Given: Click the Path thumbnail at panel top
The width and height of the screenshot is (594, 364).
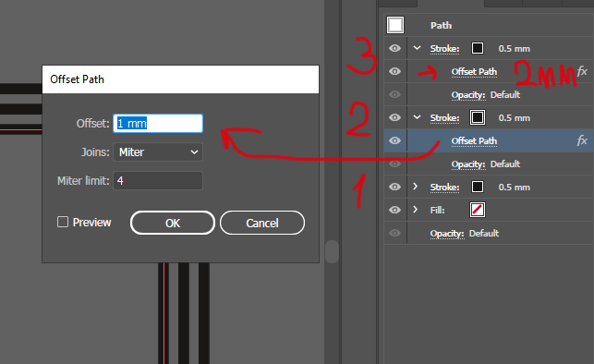Looking at the screenshot, I should pyautogui.click(x=395, y=25).
